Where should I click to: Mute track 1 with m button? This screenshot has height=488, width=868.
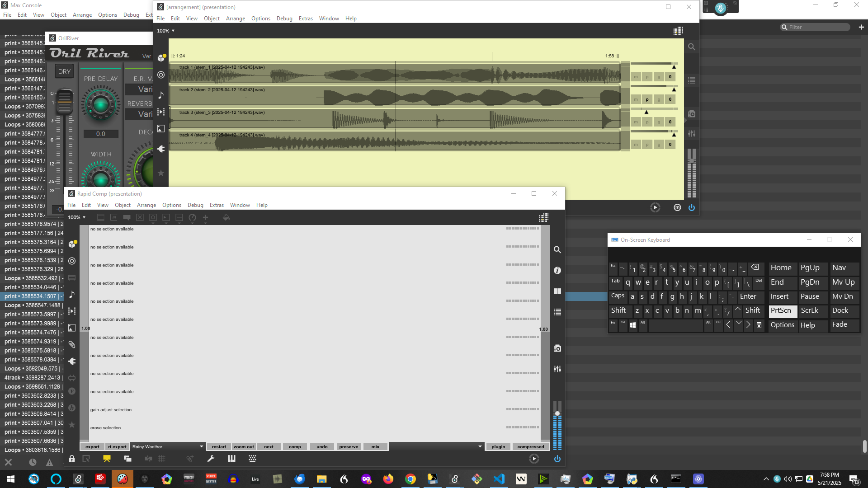tap(636, 77)
